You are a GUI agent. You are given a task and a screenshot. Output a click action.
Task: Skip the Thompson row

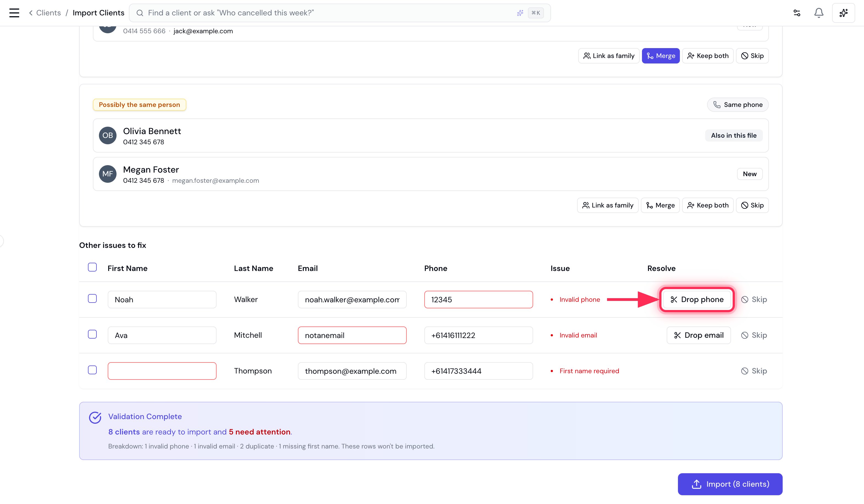tap(754, 371)
